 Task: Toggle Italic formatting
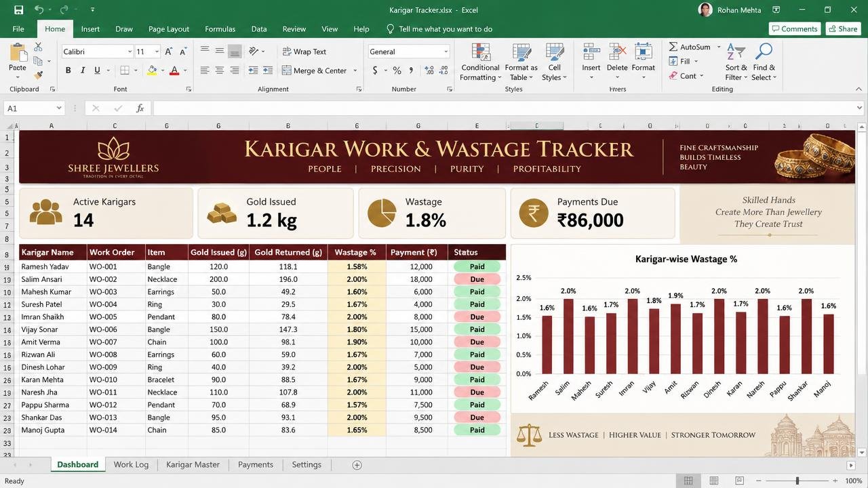point(83,70)
